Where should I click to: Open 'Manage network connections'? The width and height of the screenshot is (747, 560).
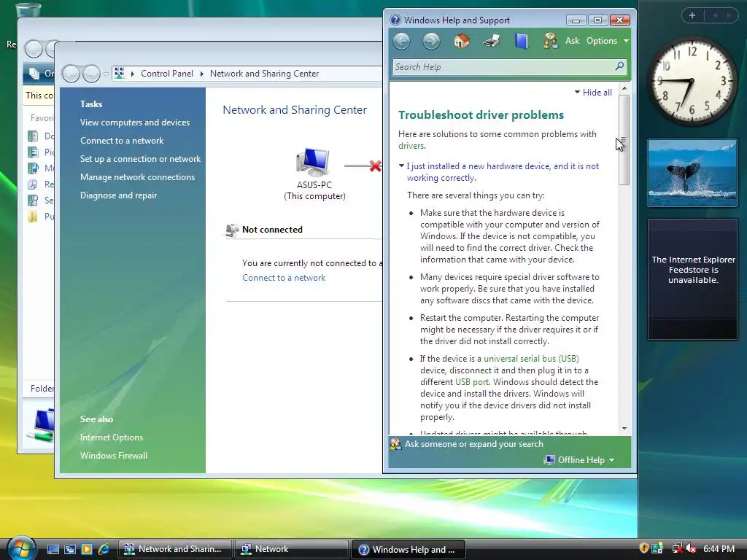[137, 177]
